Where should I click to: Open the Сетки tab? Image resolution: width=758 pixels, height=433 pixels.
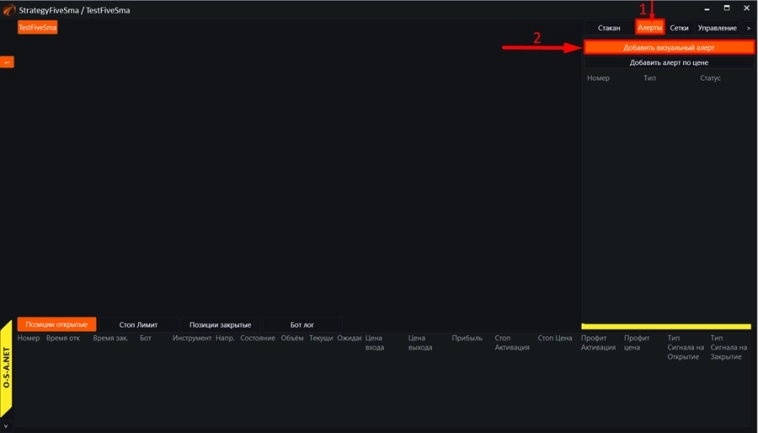tap(679, 28)
